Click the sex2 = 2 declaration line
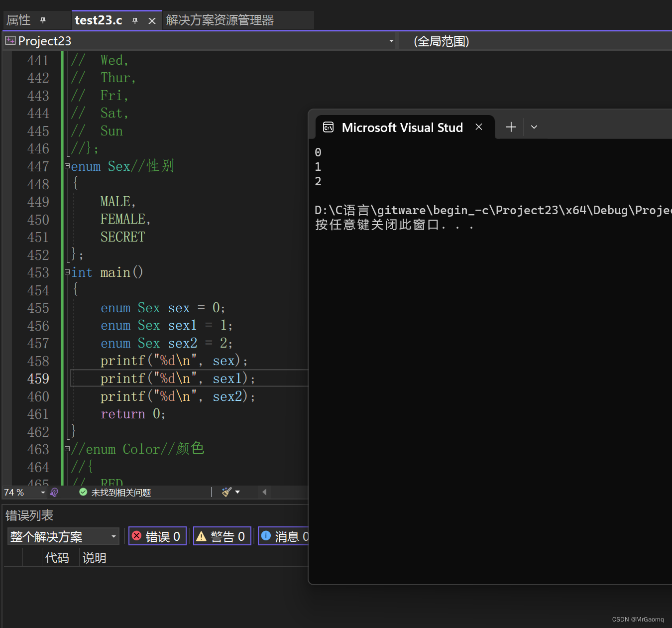Screen dimensions: 672x628 click(x=167, y=343)
